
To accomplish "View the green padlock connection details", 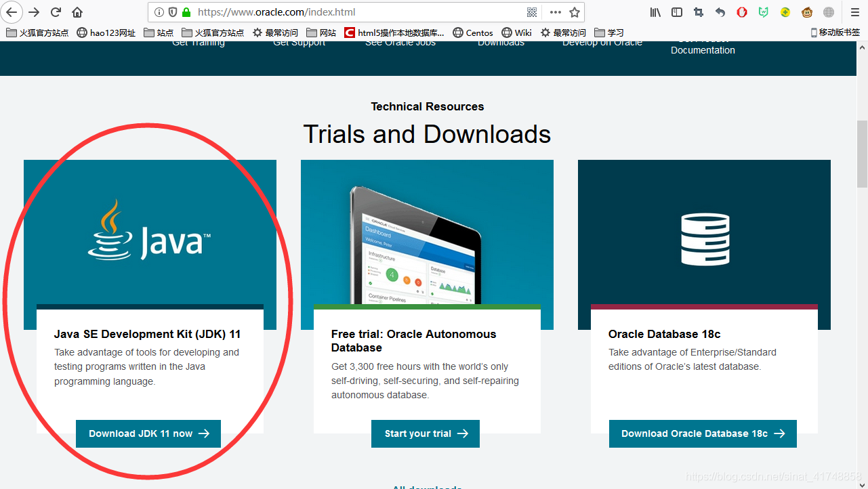I will coord(186,12).
